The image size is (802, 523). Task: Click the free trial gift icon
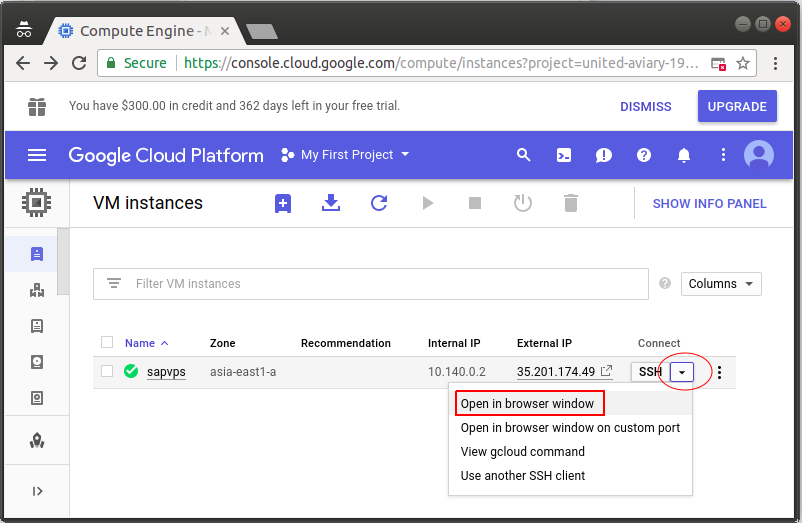(37, 107)
